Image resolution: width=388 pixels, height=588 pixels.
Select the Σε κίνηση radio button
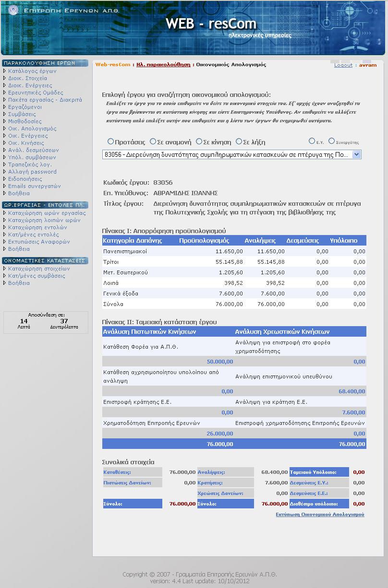click(x=199, y=141)
